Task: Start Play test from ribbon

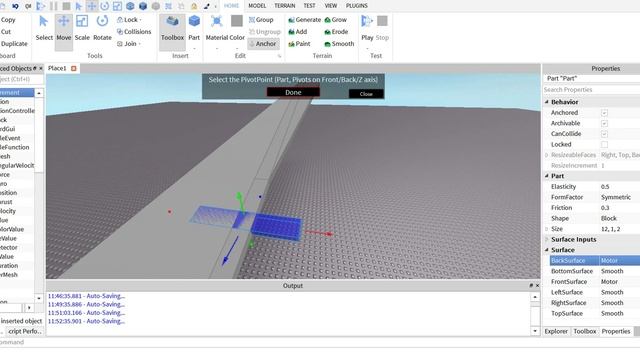Action: click(x=367, y=29)
